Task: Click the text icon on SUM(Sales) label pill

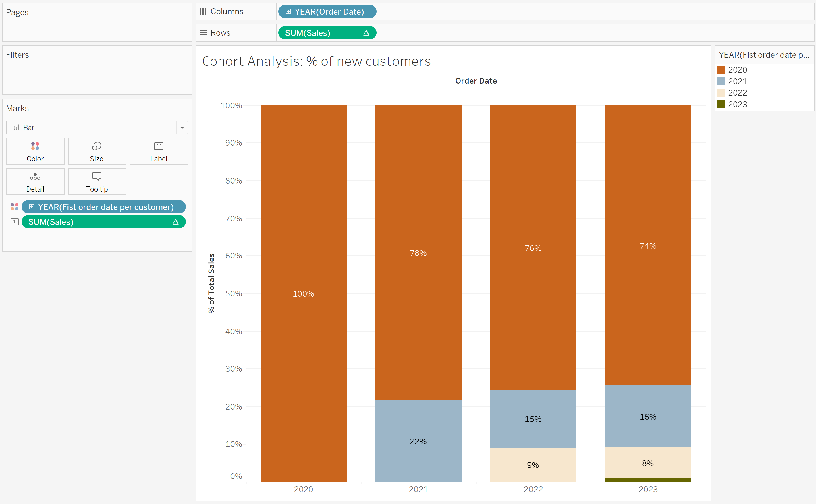Action: (x=15, y=222)
